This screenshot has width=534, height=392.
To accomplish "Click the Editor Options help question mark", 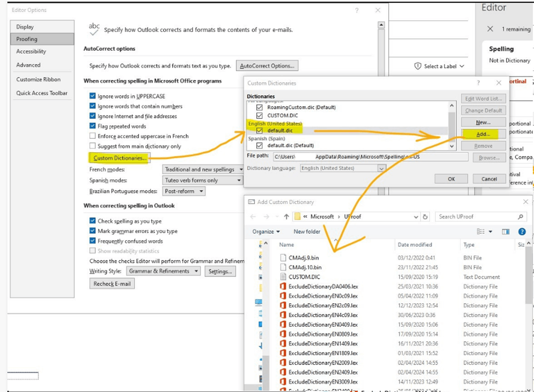I will 357,10.
